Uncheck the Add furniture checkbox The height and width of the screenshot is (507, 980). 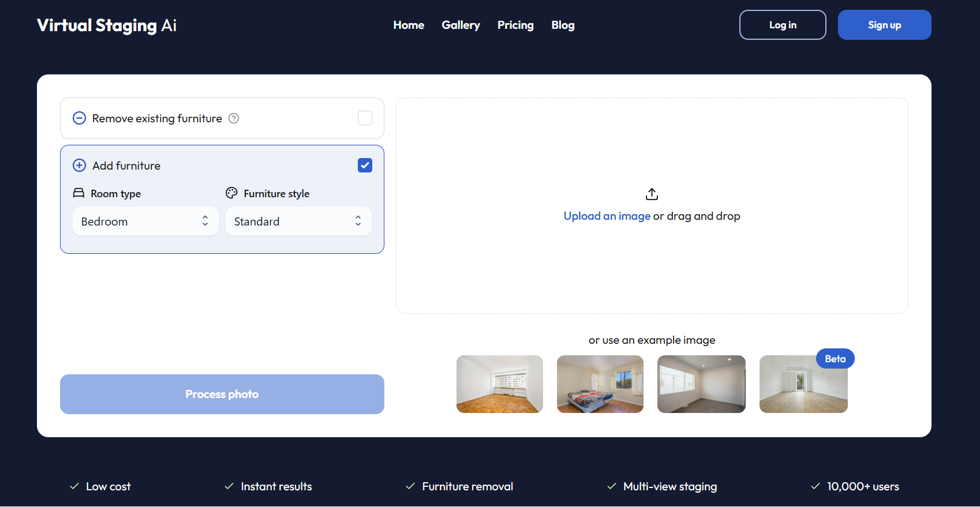365,166
